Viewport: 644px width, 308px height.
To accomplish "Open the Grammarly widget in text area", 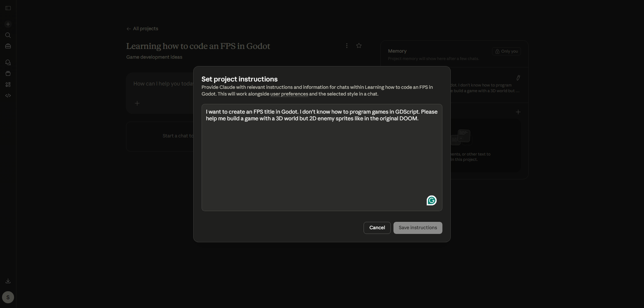I will pos(431,200).
